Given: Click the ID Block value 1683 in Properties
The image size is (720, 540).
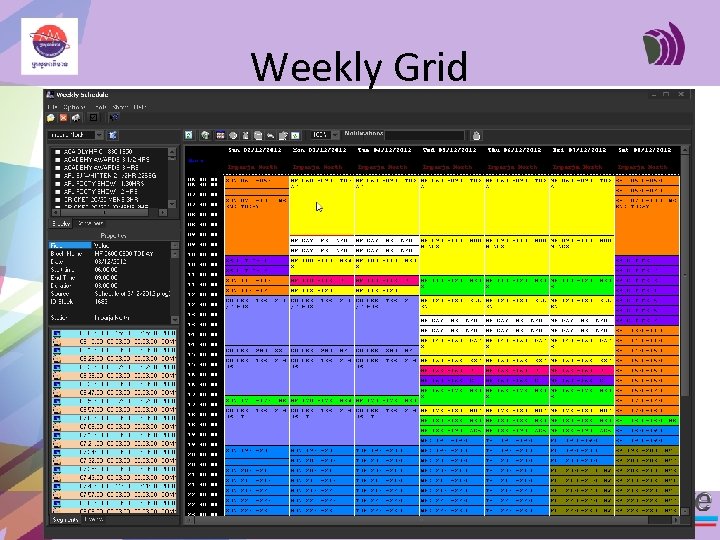Looking at the screenshot, I should pos(101,302).
